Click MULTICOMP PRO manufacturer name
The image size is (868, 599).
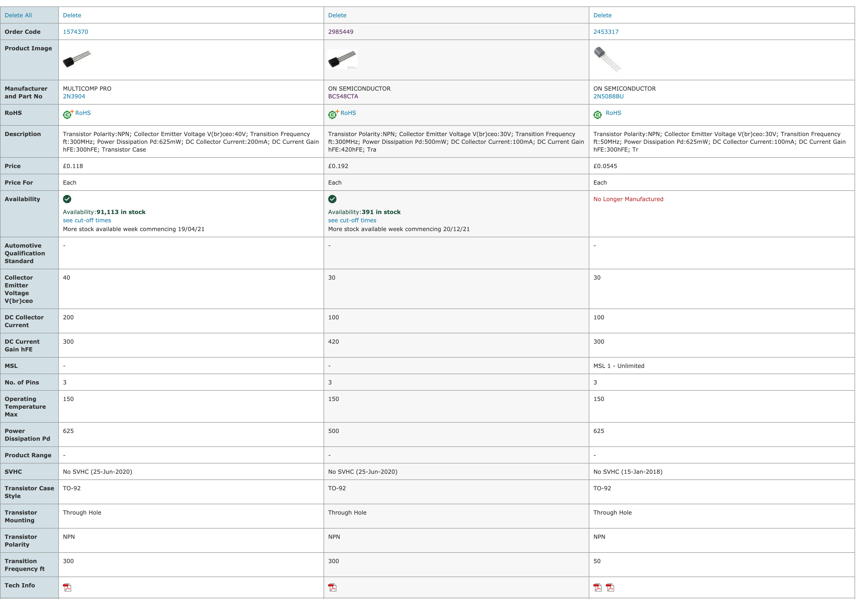87,89
